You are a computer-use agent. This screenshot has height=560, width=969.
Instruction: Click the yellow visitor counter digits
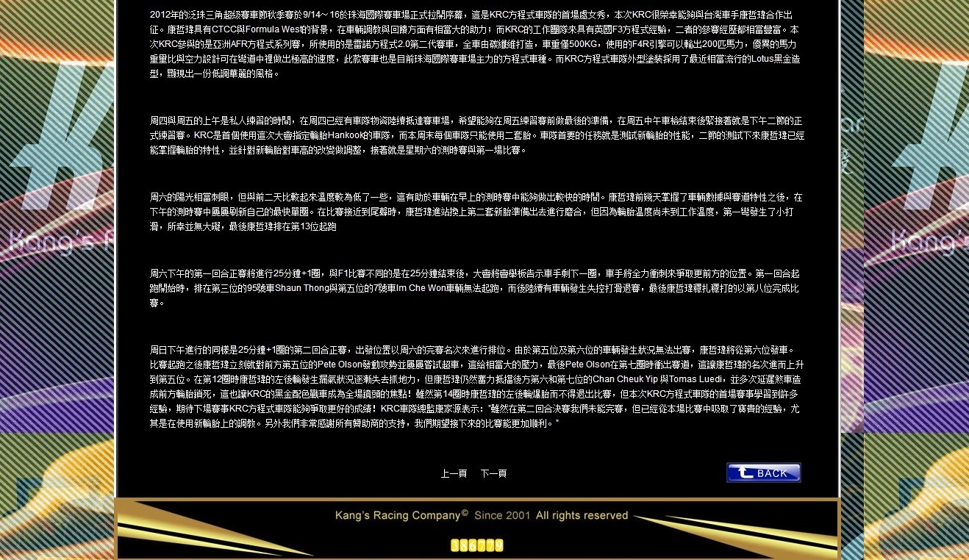(x=477, y=545)
